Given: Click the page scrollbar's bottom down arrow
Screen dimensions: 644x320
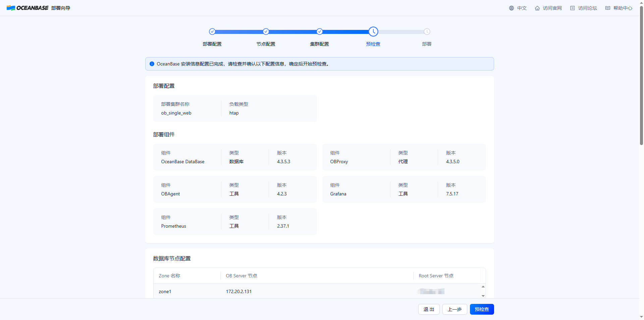Looking at the screenshot, I should coord(641,317).
